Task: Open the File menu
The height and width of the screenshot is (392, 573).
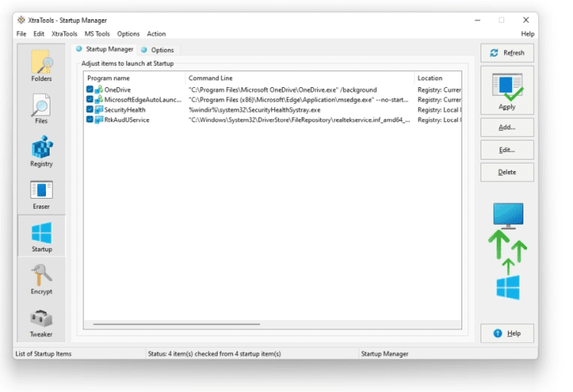Action: tap(21, 34)
